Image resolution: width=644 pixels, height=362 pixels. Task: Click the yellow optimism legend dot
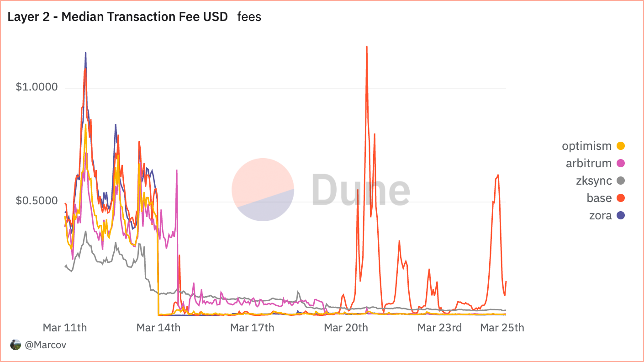620,146
